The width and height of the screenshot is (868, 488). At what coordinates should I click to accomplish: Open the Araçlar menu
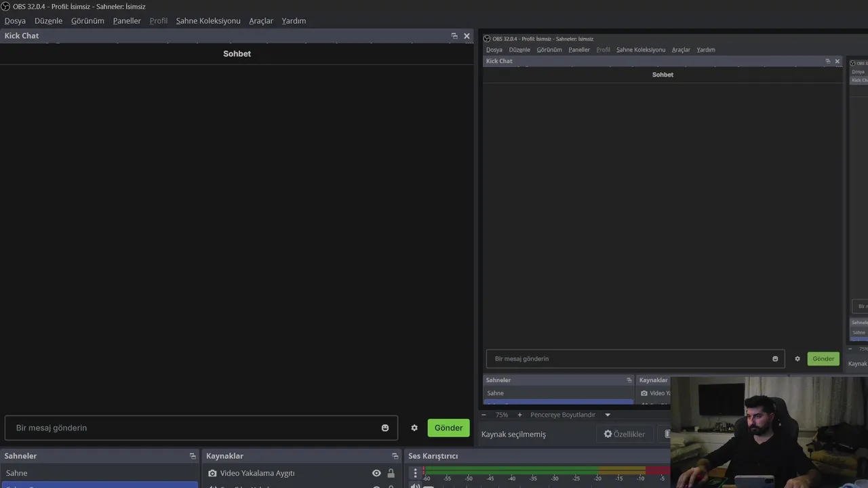(x=261, y=21)
